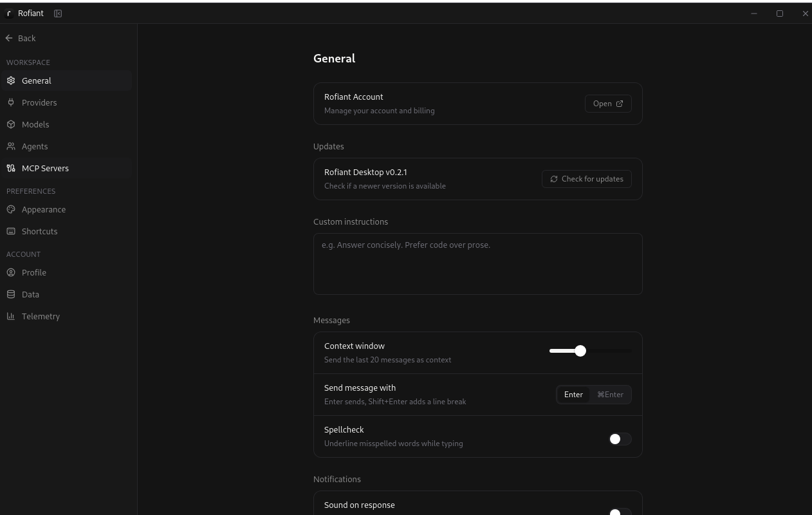Click the Models cube icon
This screenshot has width=812, height=515.
[11, 124]
